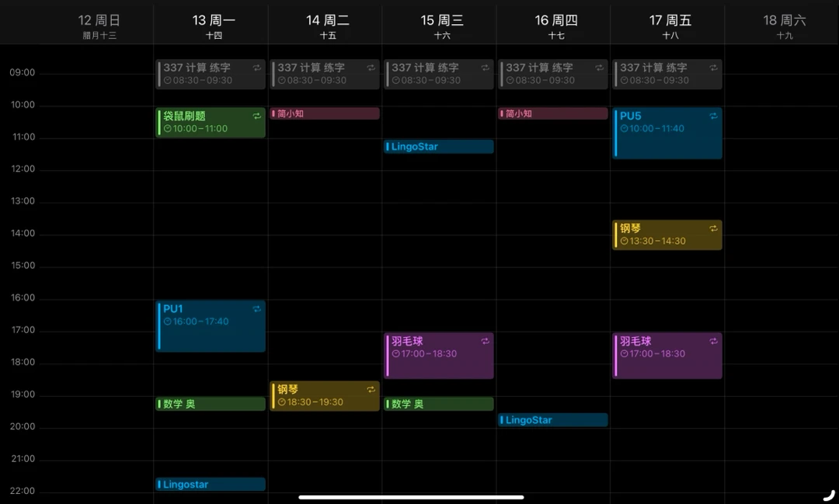Open Wednesday's 羽毛球 event
This screenshot has width=839, height=504.
(x=439, y=356)
